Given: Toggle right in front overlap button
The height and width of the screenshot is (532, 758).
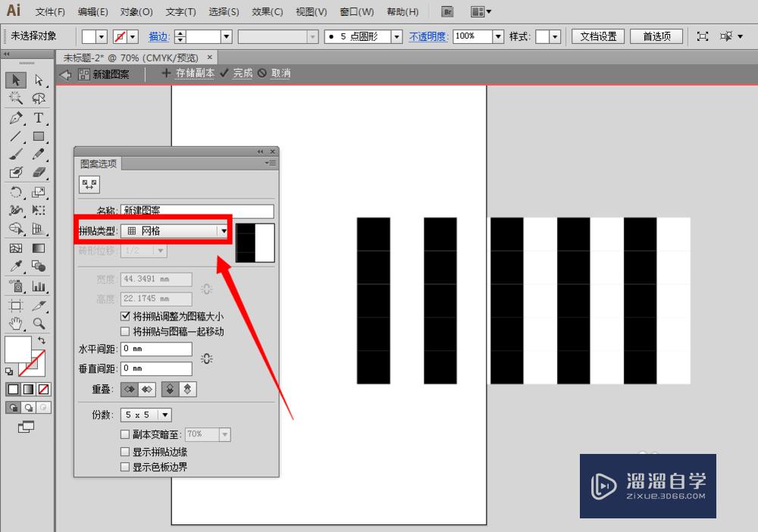Looking at the screenshot, I should pos(147,390).
